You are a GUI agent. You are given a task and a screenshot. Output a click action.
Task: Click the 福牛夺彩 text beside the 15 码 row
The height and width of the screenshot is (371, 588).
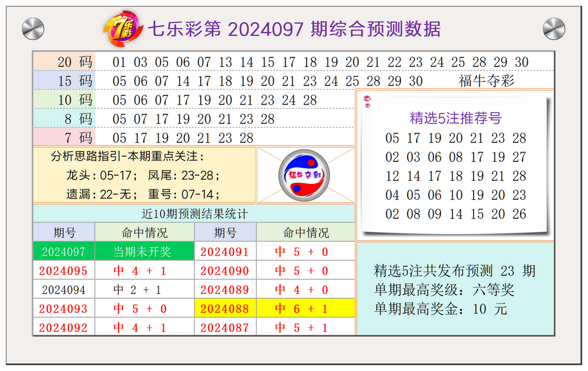point(487,81)
